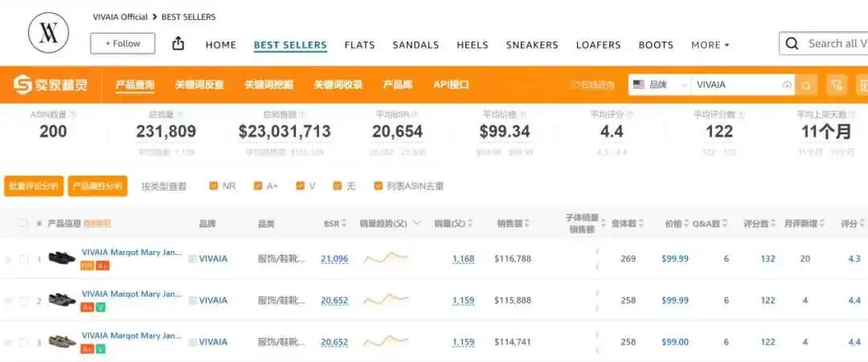This screenshot has height=362, width=868.
Task: Click the VIVAIA Official breadcrumb link
Action: 120,17
